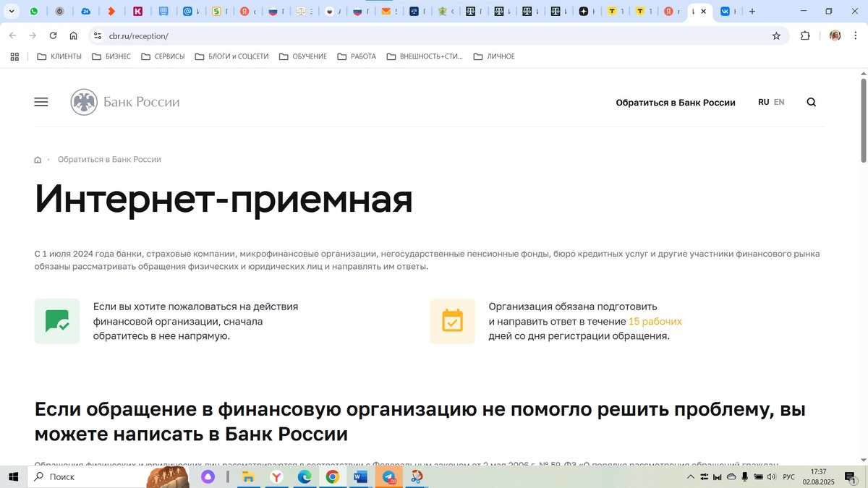The width and height of the screenshot is (868, 488).
Task: Switch to the Kinopoisk tab
Action: (x=139, y=11)
